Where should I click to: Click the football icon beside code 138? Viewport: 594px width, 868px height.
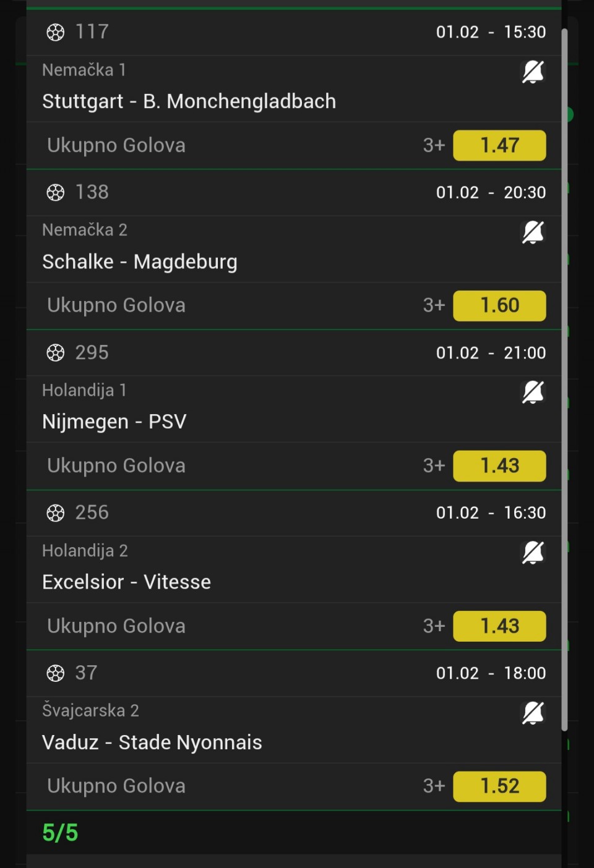tap(56, 192)
